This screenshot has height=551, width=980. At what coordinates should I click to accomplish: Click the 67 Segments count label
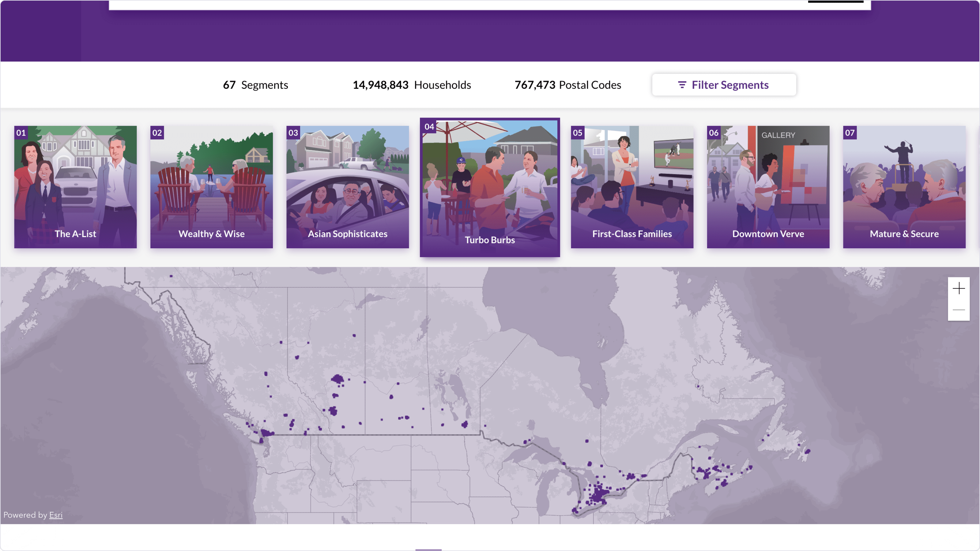[255, 85]
